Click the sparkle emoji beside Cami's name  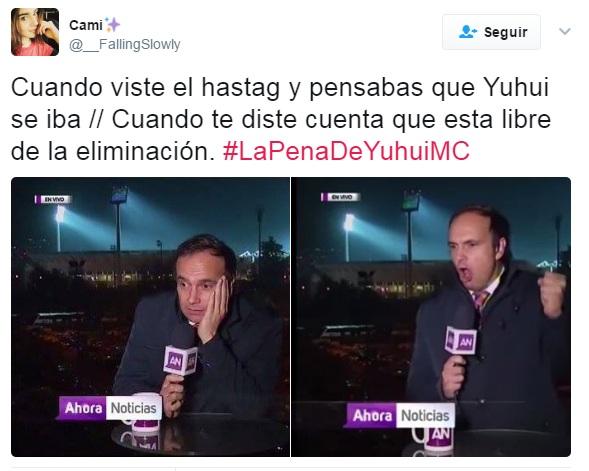112,24
